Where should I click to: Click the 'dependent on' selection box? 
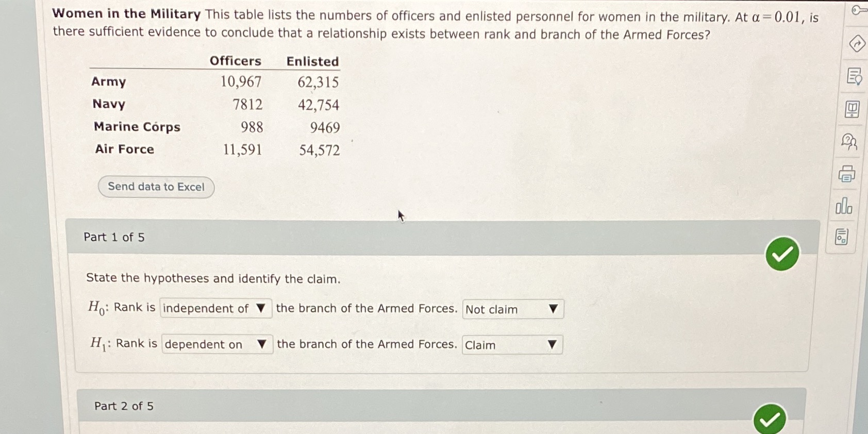click(x=216, y=344)
